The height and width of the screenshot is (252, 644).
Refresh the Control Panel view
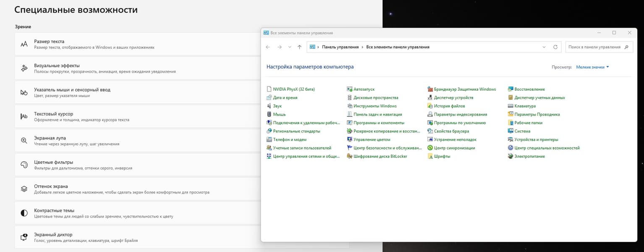point(555,47)
